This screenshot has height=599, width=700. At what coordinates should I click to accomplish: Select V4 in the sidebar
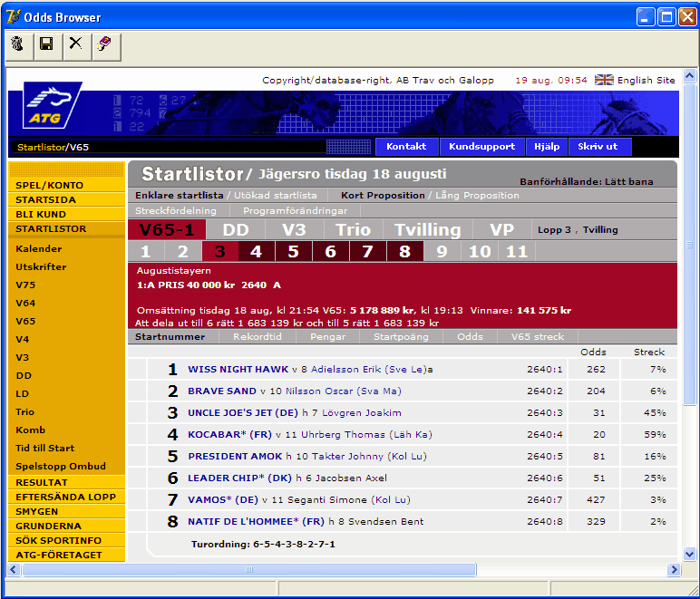point(23,340)
